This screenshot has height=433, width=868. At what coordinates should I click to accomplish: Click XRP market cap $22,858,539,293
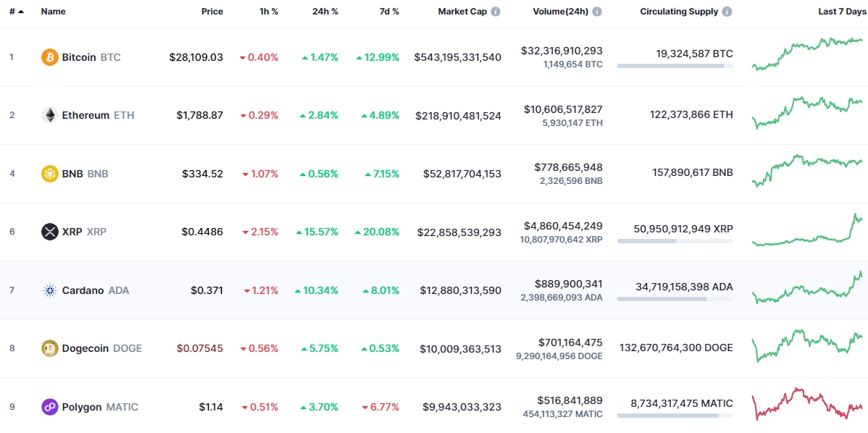459,232
